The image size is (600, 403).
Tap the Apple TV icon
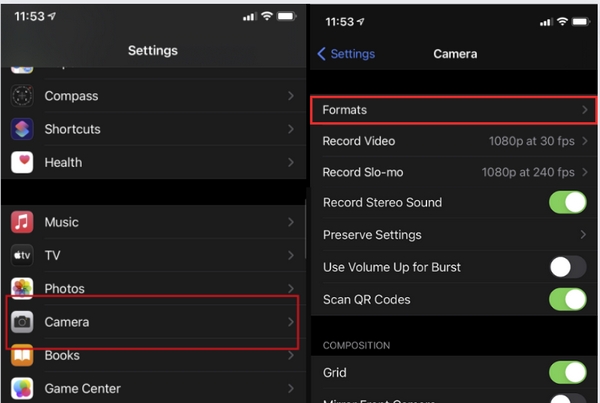click(x=22, y=255)
